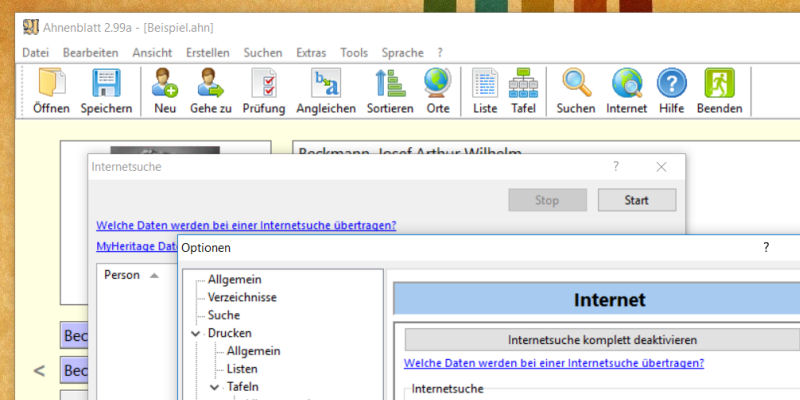
Task: Open the Erstellen menu
Action: click(x=208, y=53)
